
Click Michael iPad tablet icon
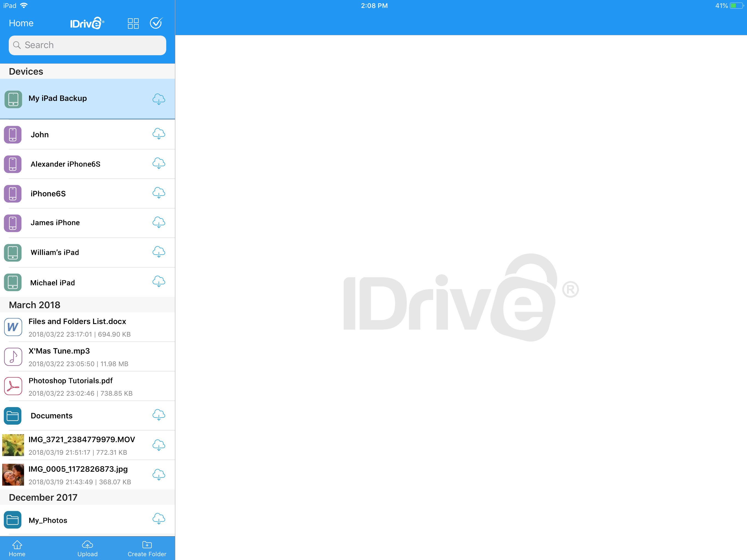[13, 282]
